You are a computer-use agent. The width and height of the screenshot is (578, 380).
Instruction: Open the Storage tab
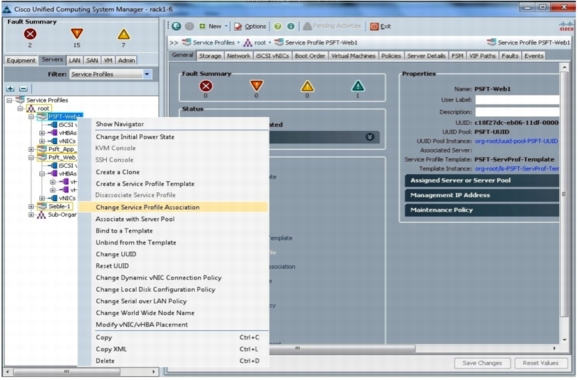pyautogui.click(x=210, y=56)
